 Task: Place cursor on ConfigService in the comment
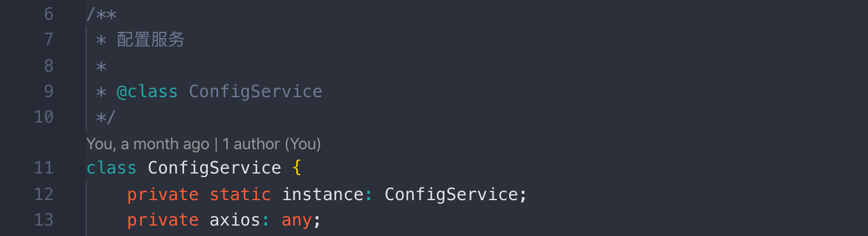256,91
